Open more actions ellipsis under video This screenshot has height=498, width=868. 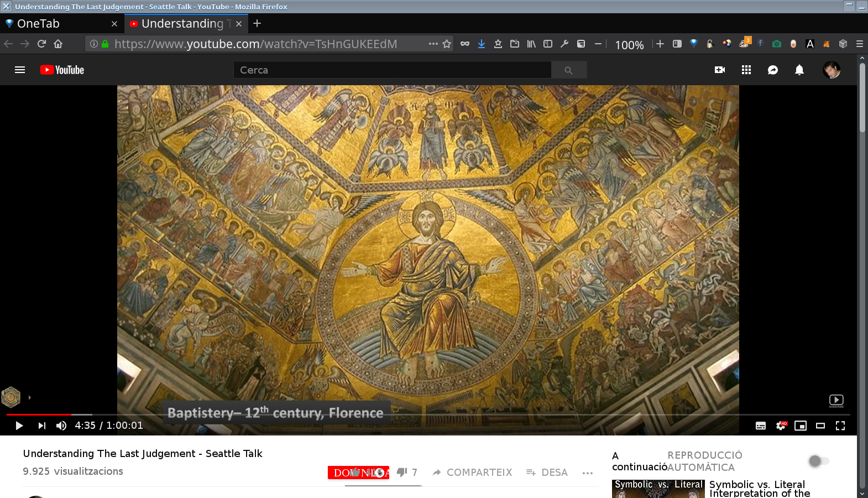[588, 473]
